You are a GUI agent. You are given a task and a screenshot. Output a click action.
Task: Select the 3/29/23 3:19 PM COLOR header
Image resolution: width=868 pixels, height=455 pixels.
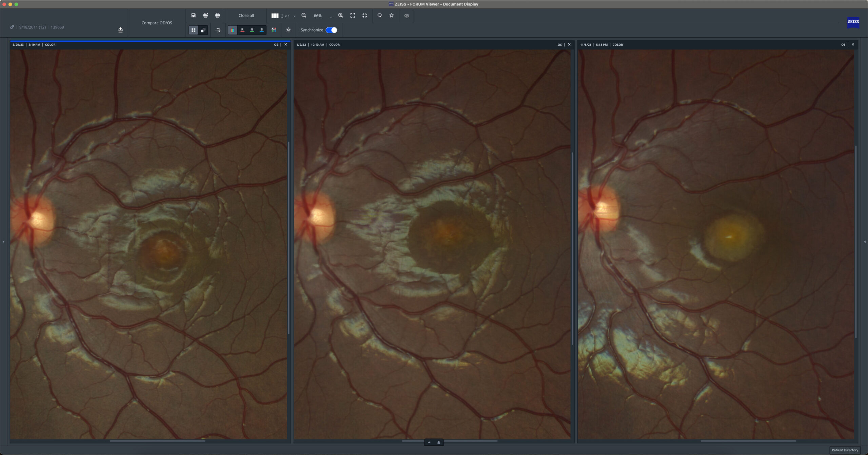click(x=34, y=45)
